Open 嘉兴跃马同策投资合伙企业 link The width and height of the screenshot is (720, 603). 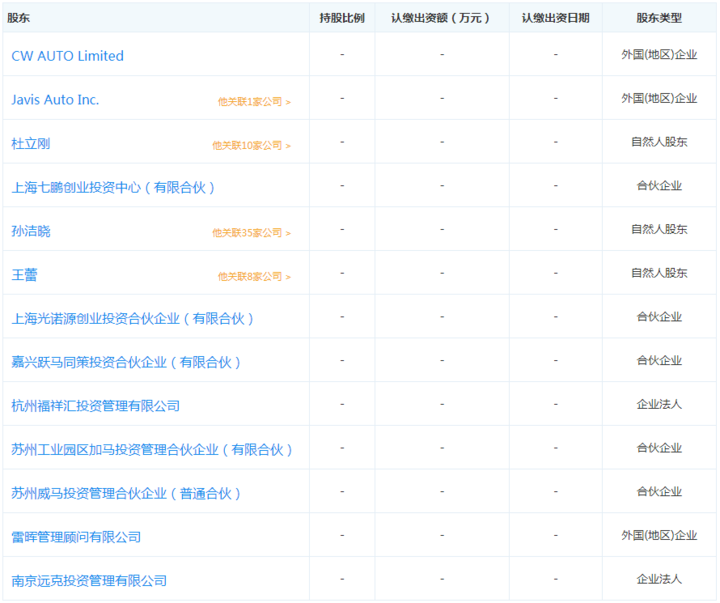click(x=126, y=362)
